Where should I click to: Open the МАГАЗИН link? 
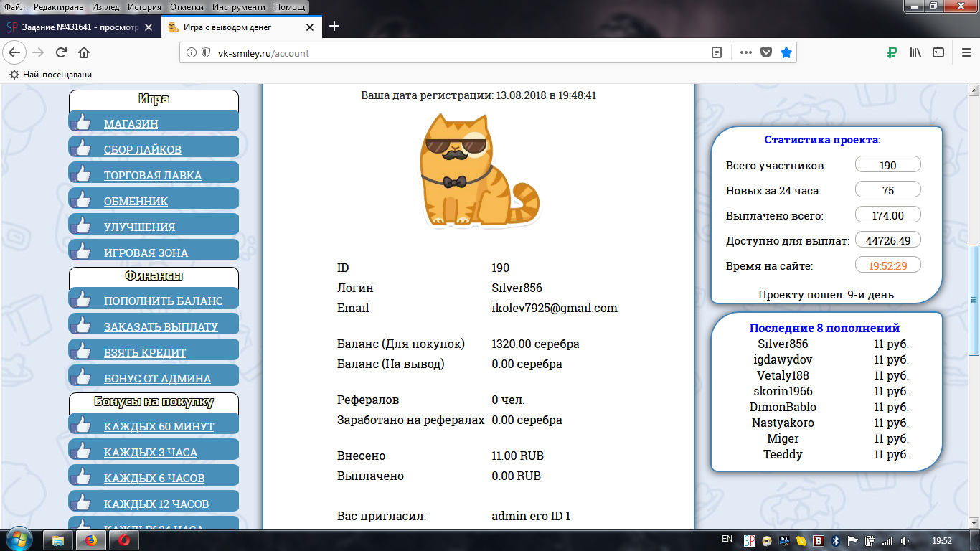(x=131, y=123)
